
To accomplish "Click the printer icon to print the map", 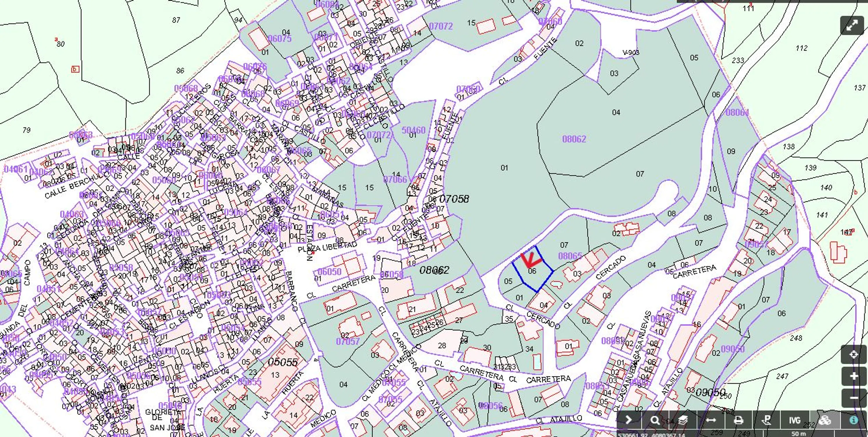I will pos(738,420).
